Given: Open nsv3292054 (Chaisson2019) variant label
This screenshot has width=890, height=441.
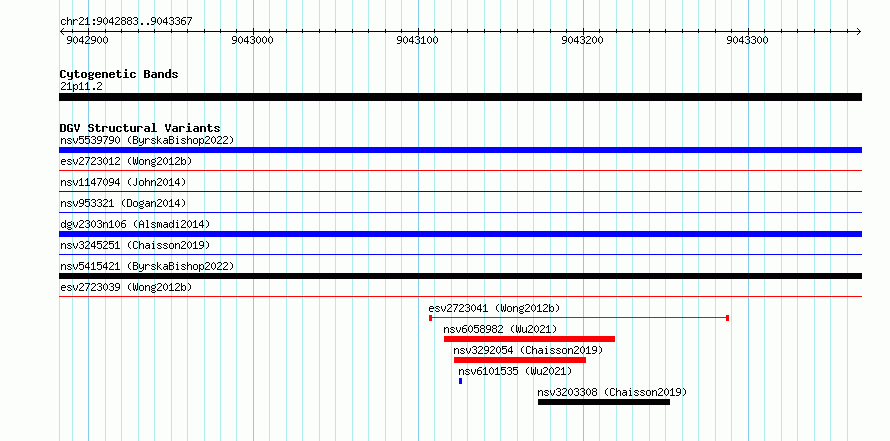Looking at the screenshot, I should pos(528,350).
